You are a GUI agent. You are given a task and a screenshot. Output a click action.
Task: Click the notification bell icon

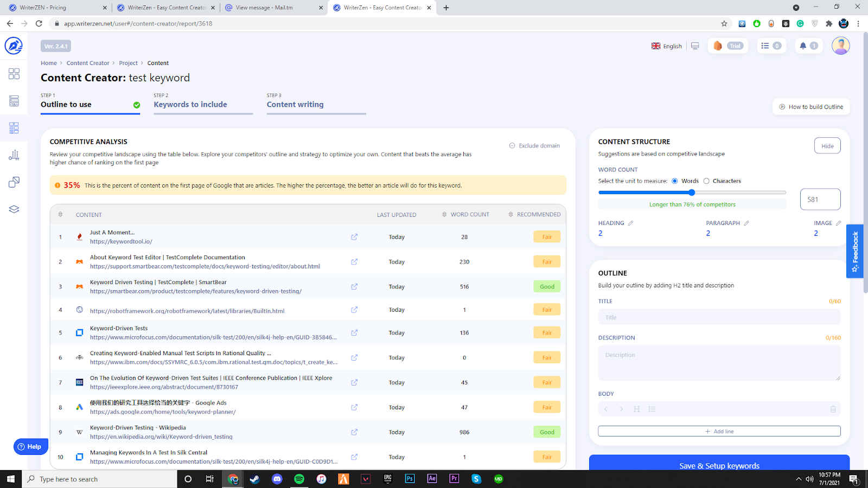(803, 46)
